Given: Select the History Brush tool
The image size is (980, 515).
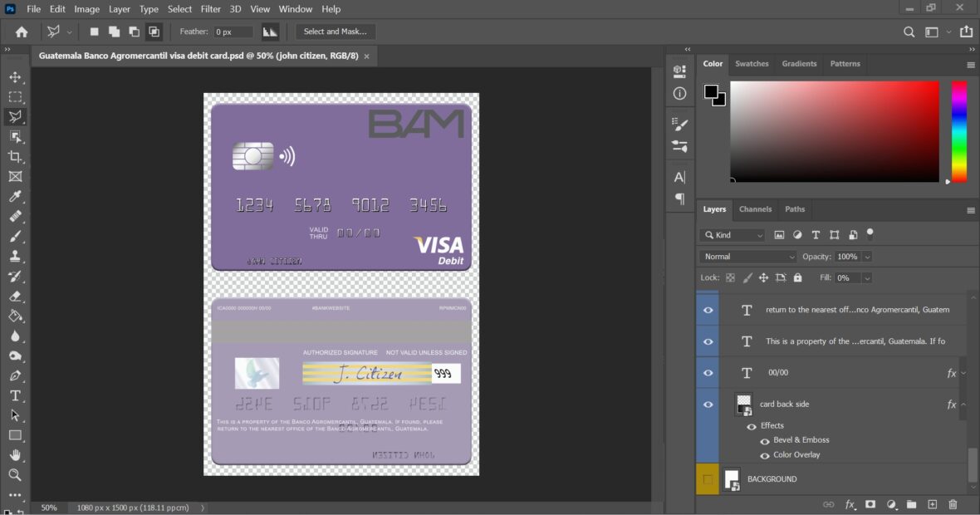Looking at the screenshot, I should 15,277.
